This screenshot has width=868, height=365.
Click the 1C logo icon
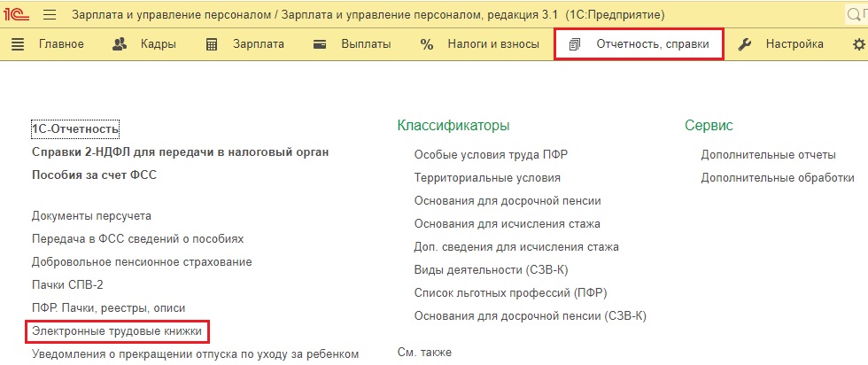click(19, 15)
